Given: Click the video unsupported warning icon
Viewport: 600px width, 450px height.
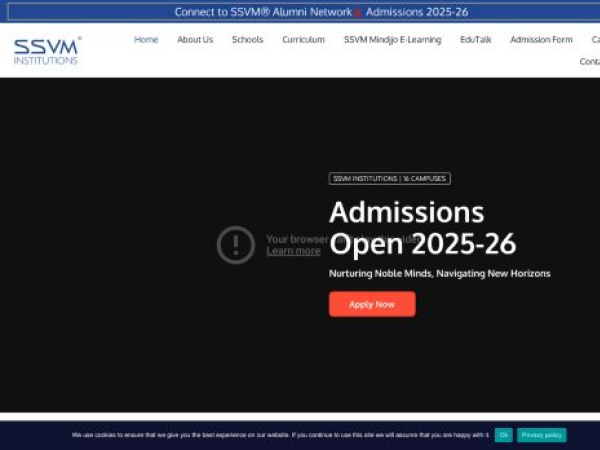Looking at the screenshot, I should coord(236,245).
